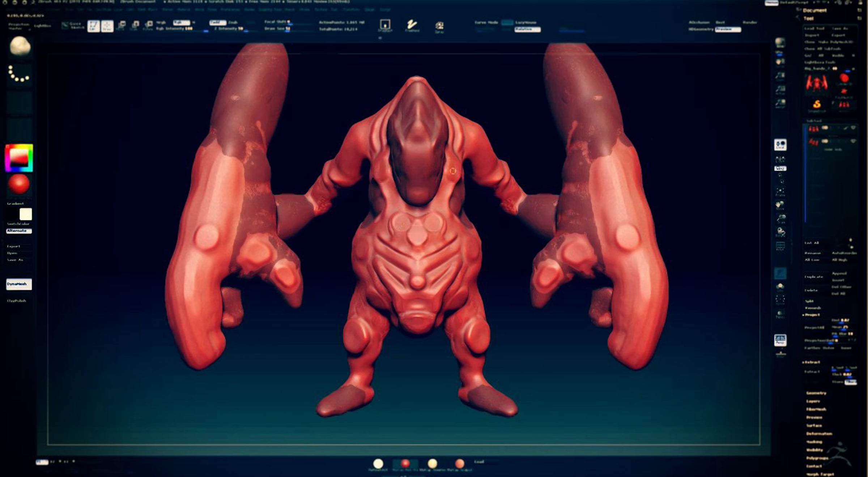Collapse the Project section
The width and height of the screenshot is (868, 477).
tap(812, 315)
